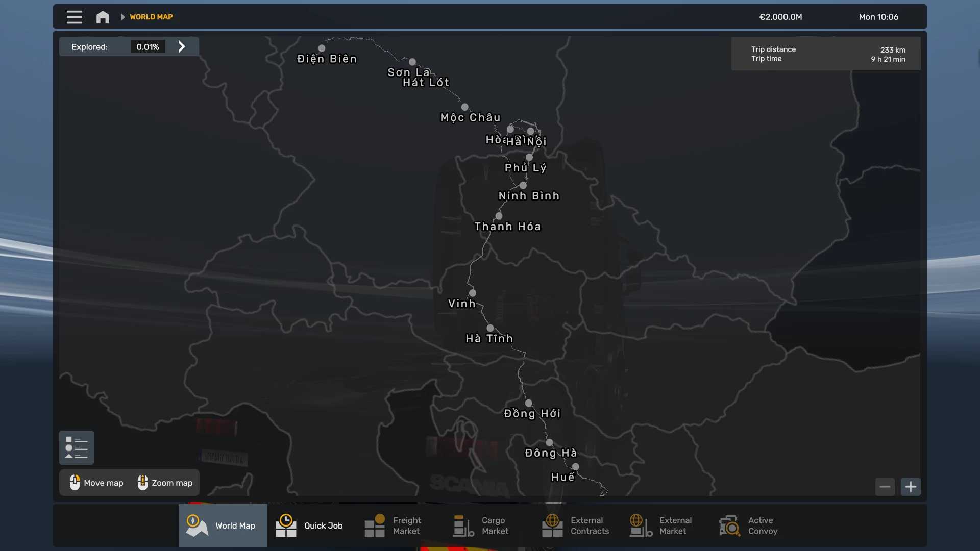Click the Điện Biên city marker
The height and width of the screenshot is (551, 980).
[322, 48]
